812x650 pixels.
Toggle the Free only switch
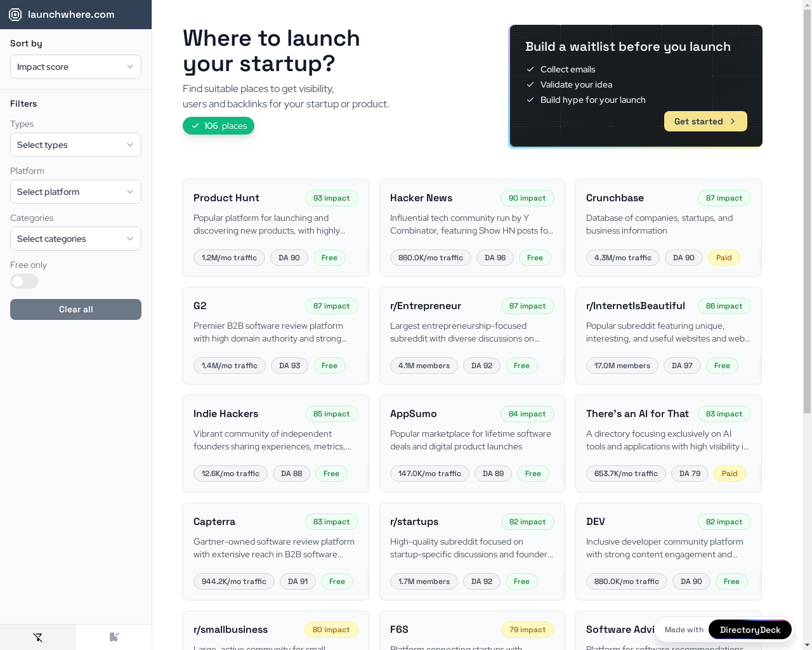click(24, 281)
